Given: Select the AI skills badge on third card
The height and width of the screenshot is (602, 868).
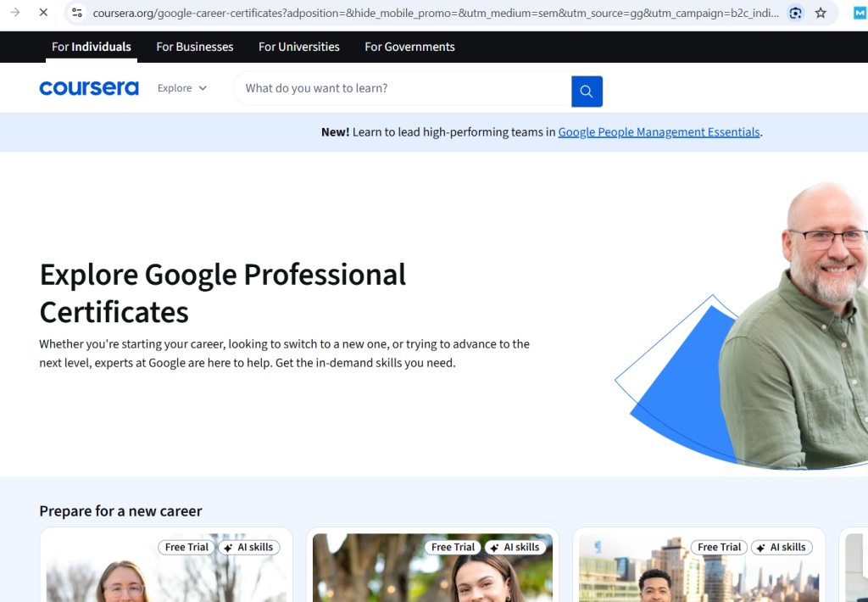Looking at the screenshot, I should pos(782,547).
